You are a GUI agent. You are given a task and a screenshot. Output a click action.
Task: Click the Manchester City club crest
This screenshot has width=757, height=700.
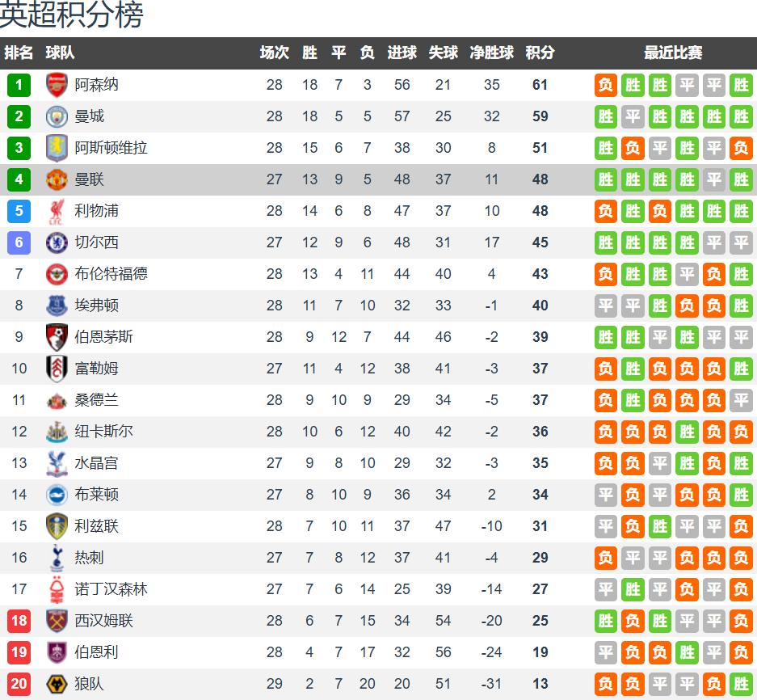point(57,116)
